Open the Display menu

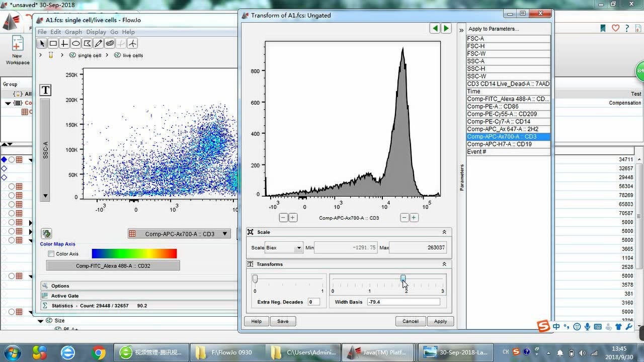point(96,32)
